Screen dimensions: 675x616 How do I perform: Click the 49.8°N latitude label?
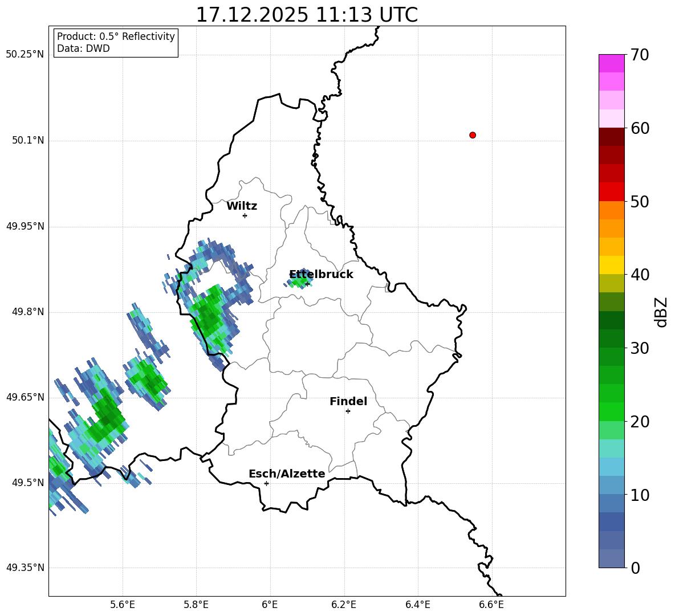(27, 312)
